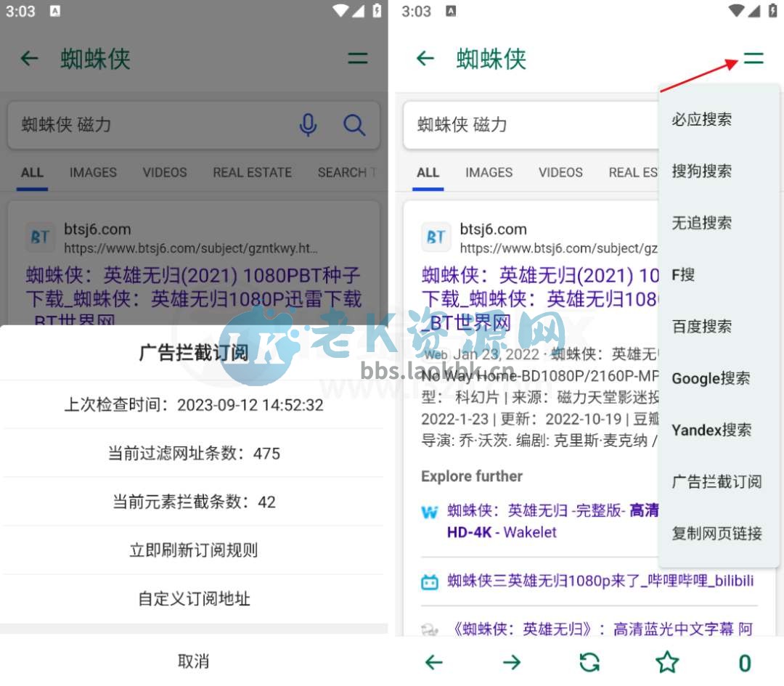This screenshot has width=784, height=686.
Task: Tap 上次检查时间 row in dialog
Action: click(x=194, y=404)
